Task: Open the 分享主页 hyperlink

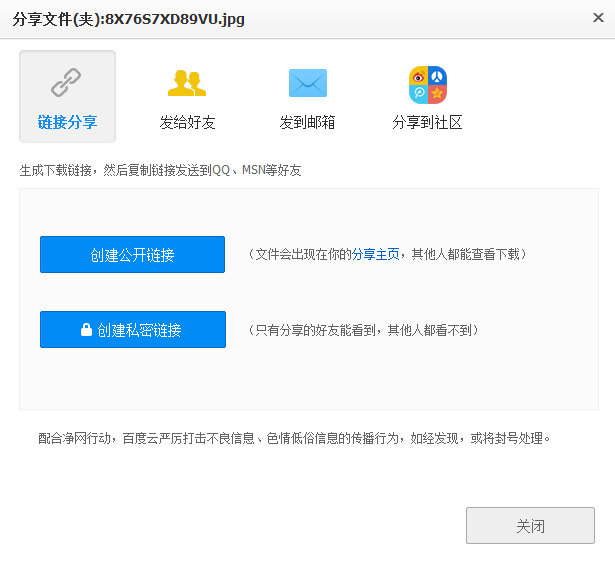Action: click(x=375, y=254)
